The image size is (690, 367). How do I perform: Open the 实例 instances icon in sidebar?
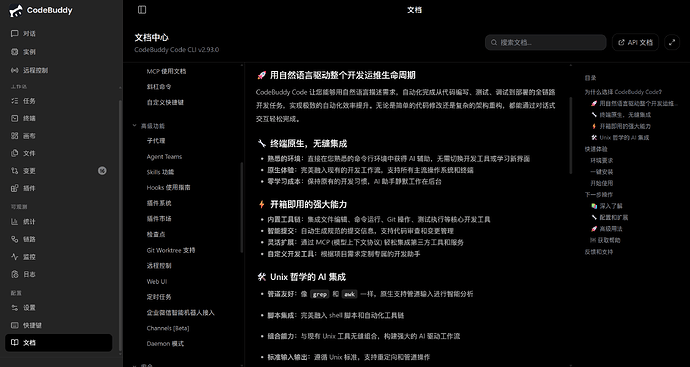15,52
